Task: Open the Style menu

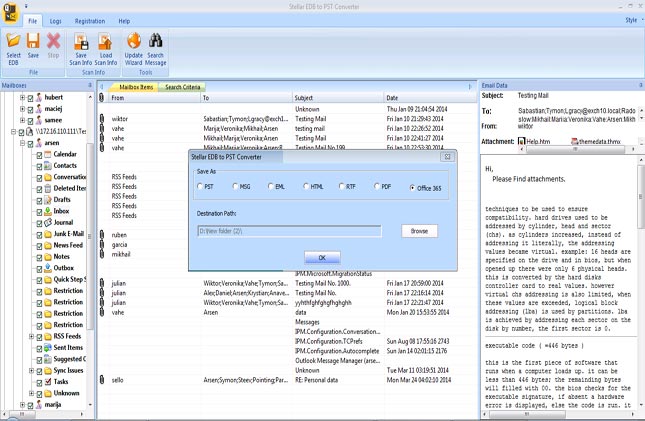Action: [x=633, y=20]
